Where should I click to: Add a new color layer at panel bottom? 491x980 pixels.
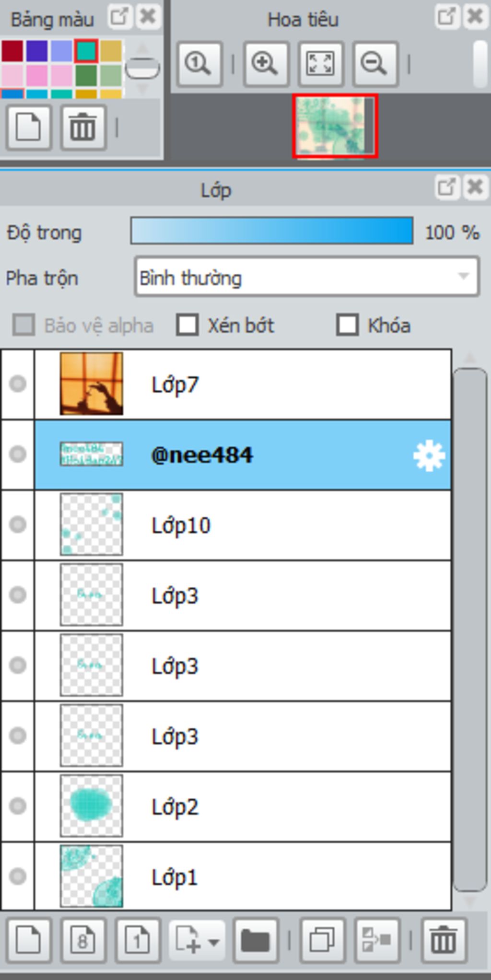point(28,941)
